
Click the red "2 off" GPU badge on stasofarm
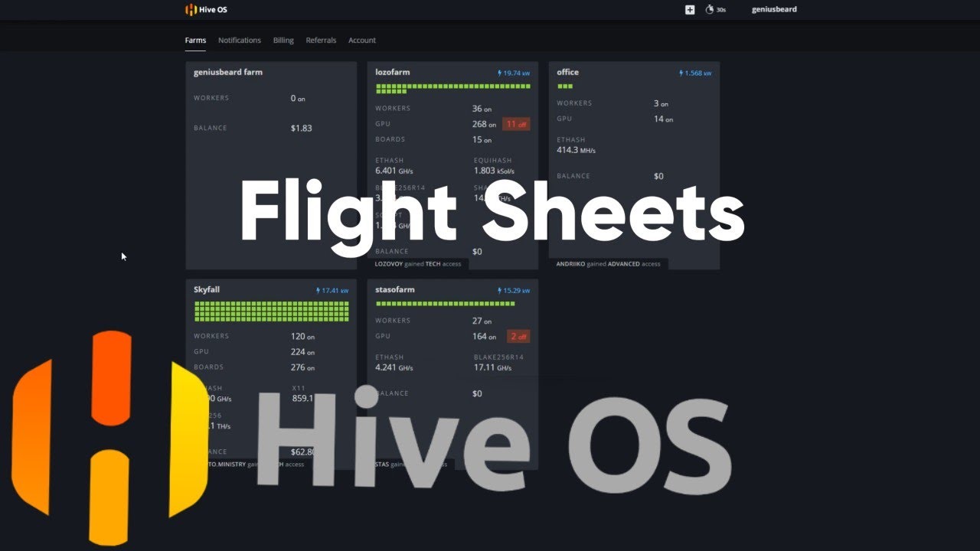518,337
